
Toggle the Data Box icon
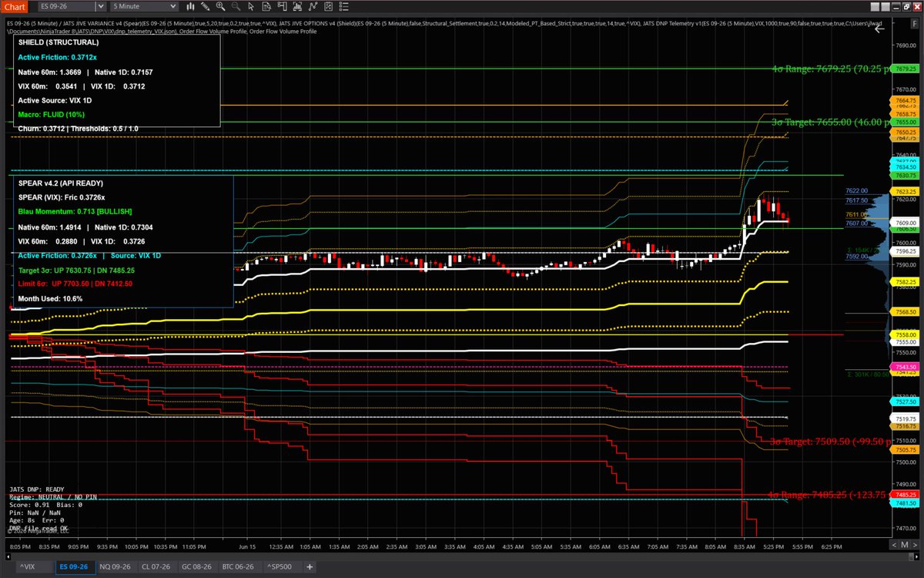[266, 6]
